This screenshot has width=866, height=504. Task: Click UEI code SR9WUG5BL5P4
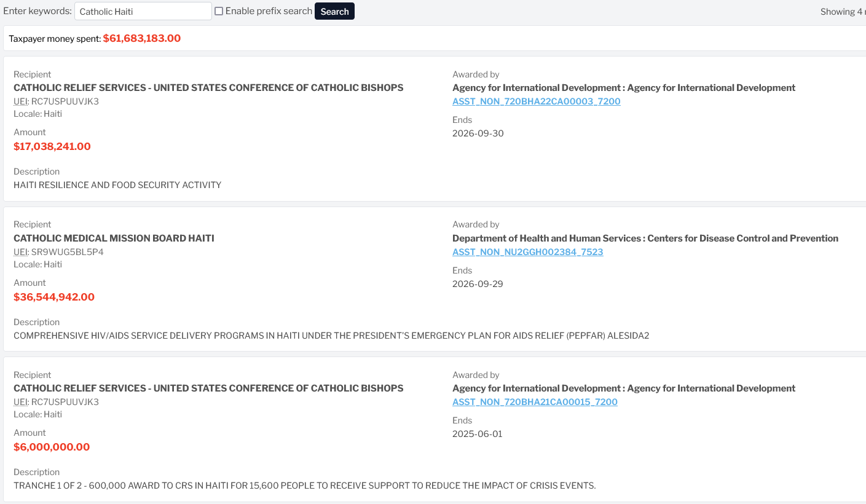tap(67, 252)
